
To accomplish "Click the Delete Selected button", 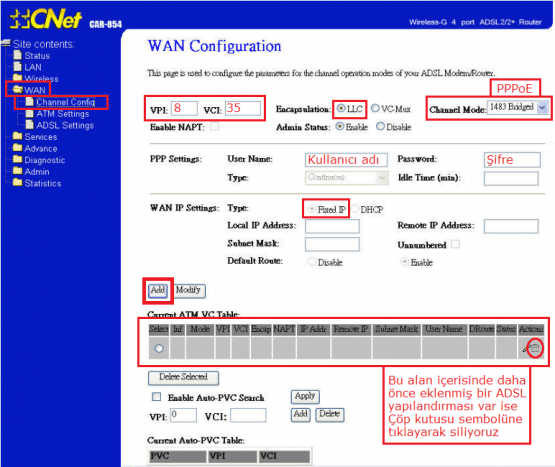I will (183, 377).
